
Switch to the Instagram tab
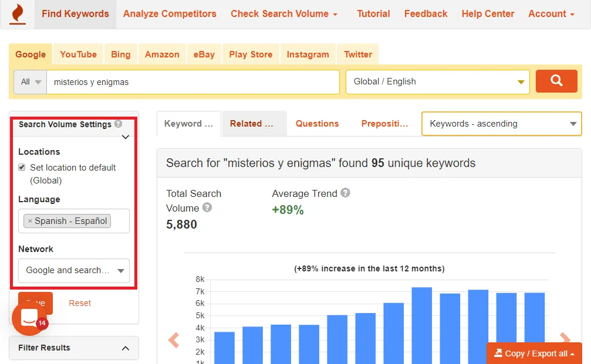pos(308,54)
